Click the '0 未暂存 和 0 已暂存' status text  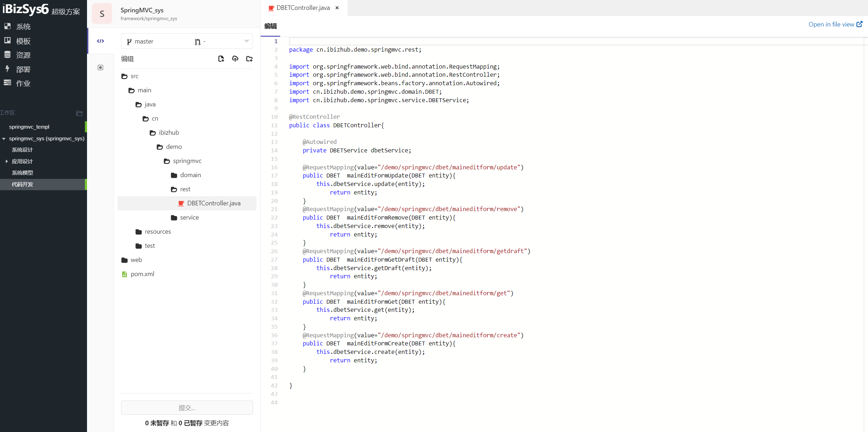(x=174, y=423)
